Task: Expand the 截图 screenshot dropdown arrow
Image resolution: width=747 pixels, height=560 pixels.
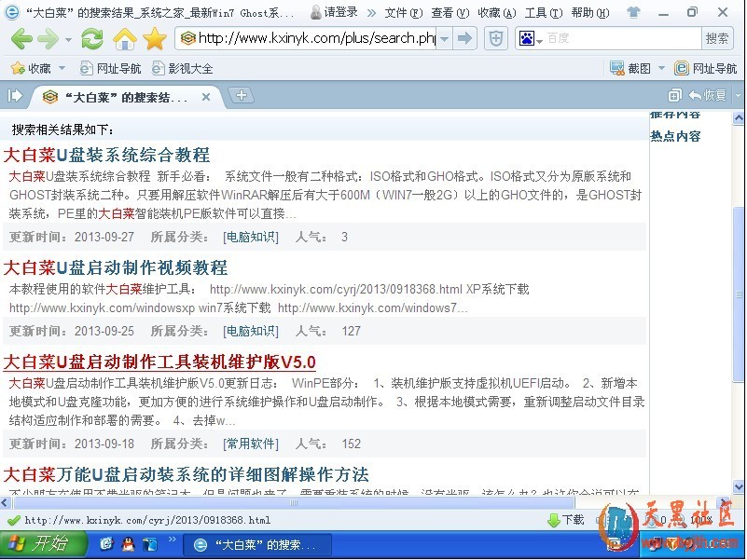Action: click(x=661, y=68)
